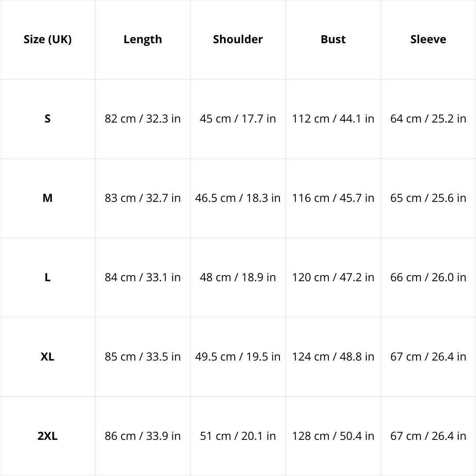Click the 112 cm / 44.1 in bust cell
Screen dimensions: 476x476
(x=333, y=119)
